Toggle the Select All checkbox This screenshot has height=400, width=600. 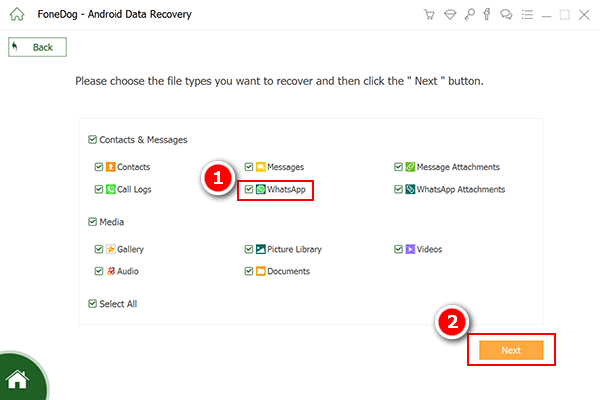click(x=93, y=304)
